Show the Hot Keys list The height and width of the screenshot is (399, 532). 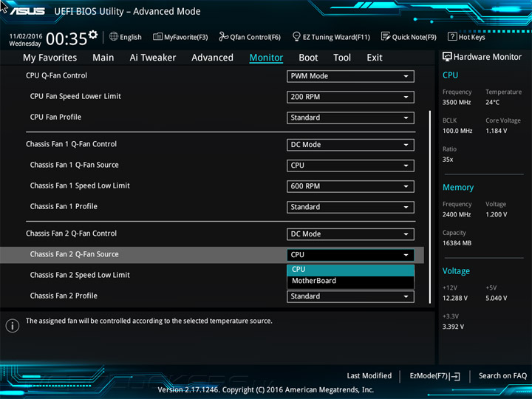click(x=466, y=37)
